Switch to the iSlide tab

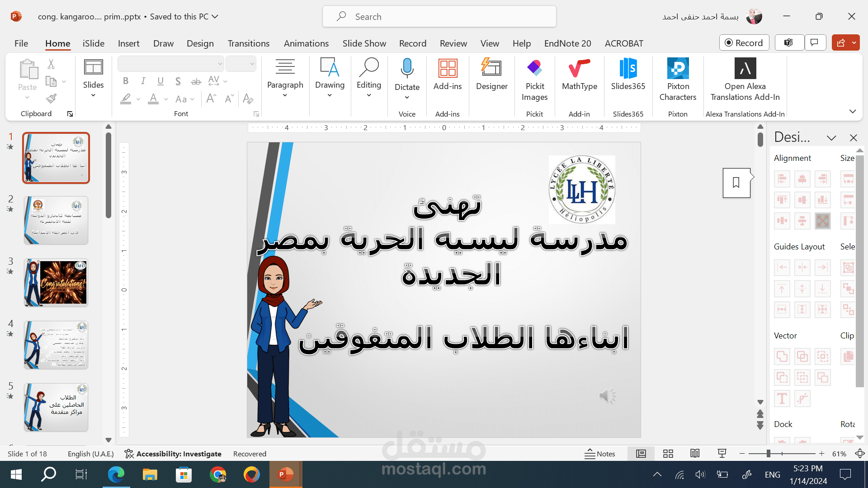(94, 43)
